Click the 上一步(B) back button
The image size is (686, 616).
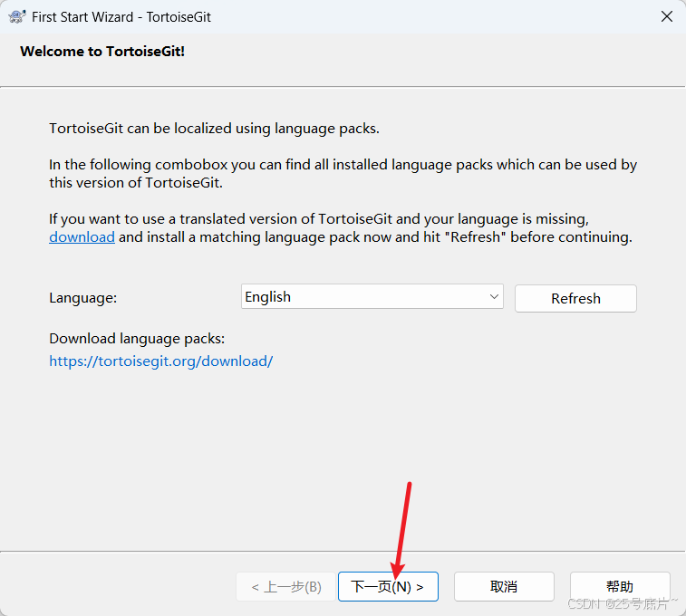tap(286, 586)
